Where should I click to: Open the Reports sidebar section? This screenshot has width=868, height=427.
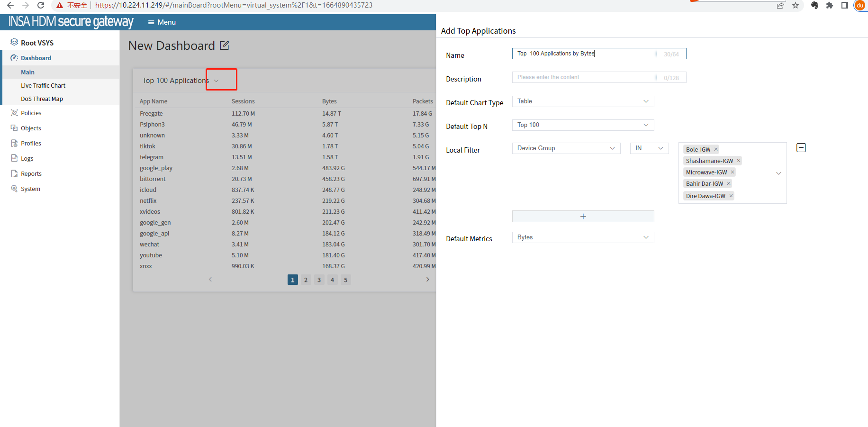pyautogui.click(x=31, y=173)
